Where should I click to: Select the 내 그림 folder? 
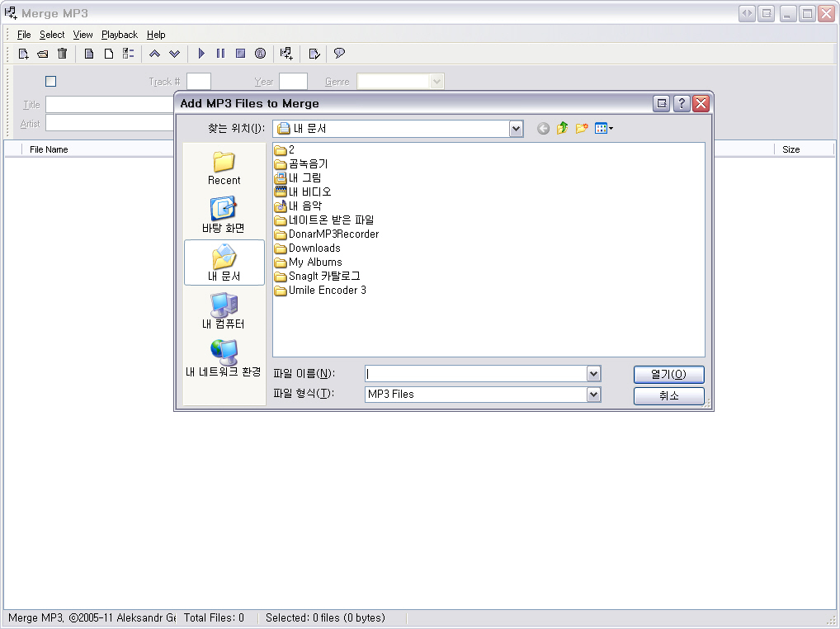[298, 177]
